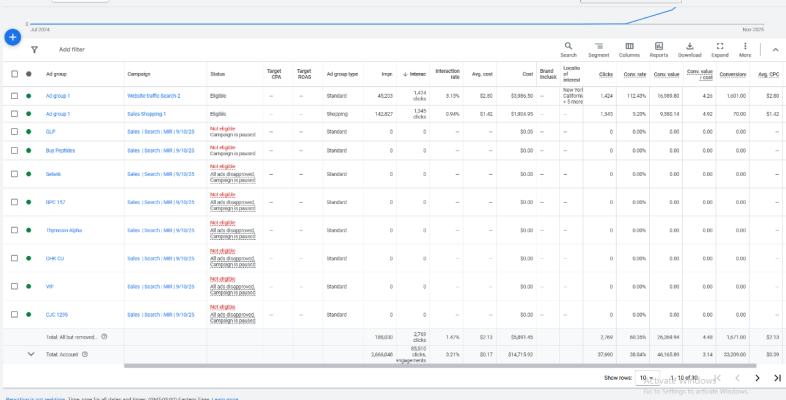Sort by Target CPA column header
Viewport: 786px width, 400px height.
click(x=274, y=74)
